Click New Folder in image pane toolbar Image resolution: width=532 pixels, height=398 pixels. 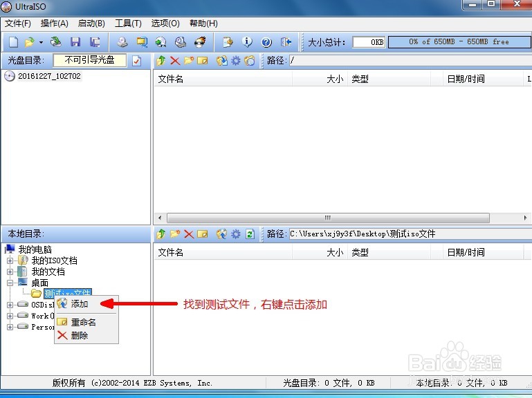(189, 61)
